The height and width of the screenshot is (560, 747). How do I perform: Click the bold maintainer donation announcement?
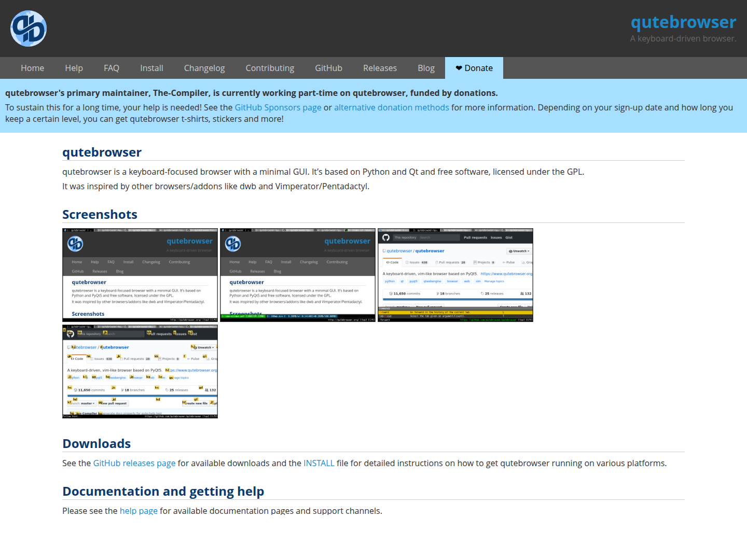tap(252, 93)
